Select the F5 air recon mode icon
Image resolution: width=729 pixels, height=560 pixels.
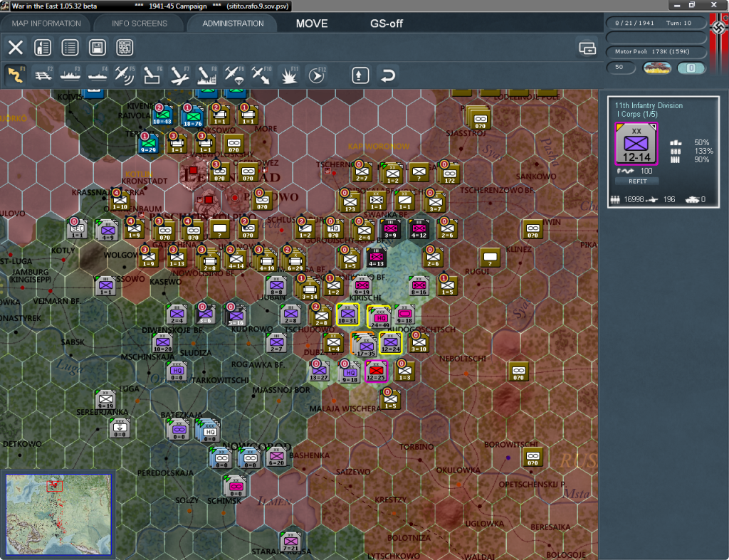point(125,75)
